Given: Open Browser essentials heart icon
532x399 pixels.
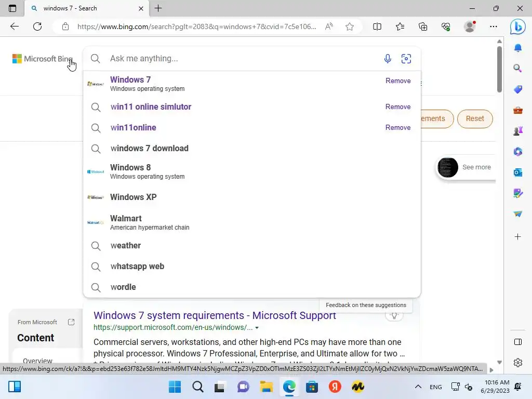Looking at the screenshot, I should click(x=446, y=26).
